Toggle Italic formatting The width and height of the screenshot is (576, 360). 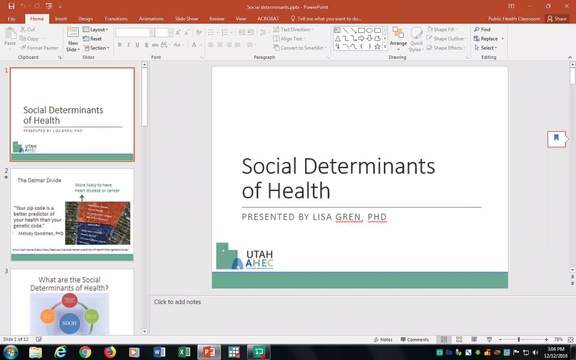(x=128, y=45)
